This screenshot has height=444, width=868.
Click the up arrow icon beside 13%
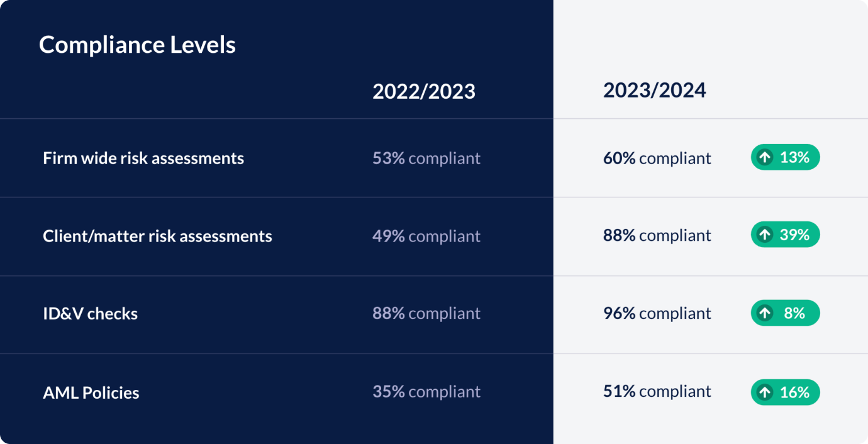[x=765, y=157]
